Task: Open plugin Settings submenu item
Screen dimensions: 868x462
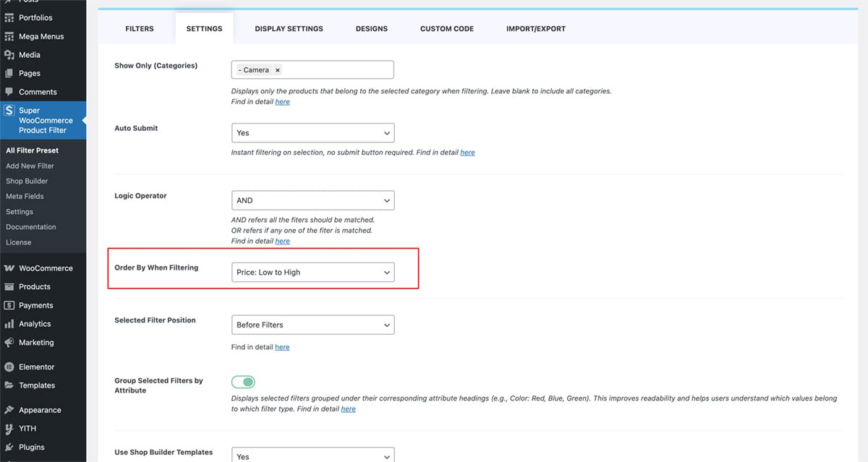Action: click(x=20, y=212)
